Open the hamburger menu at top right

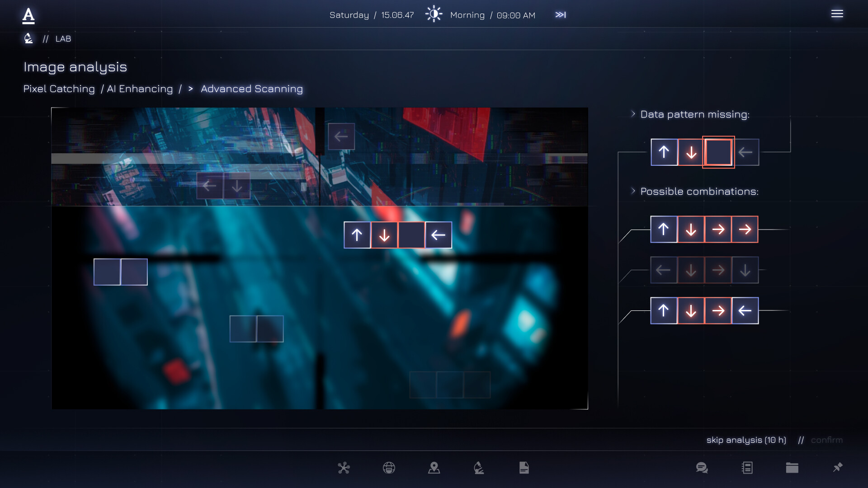(x=838, y=14)
